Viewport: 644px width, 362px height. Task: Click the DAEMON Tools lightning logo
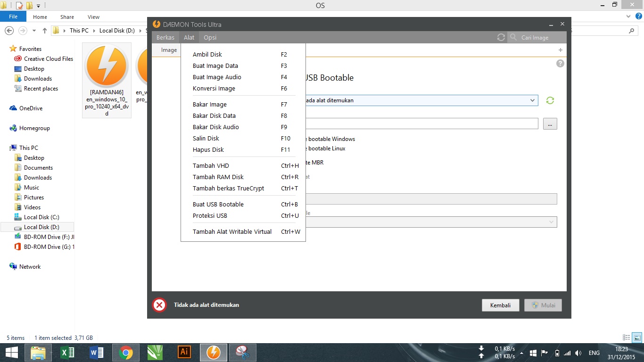(x=156, y=24)
